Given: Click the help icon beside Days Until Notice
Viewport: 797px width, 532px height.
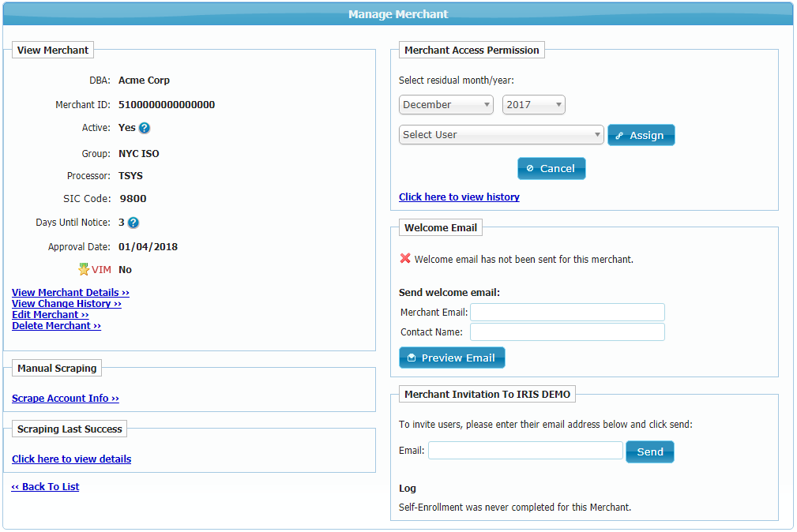Looking at the screenshot, I should point(133,223).
